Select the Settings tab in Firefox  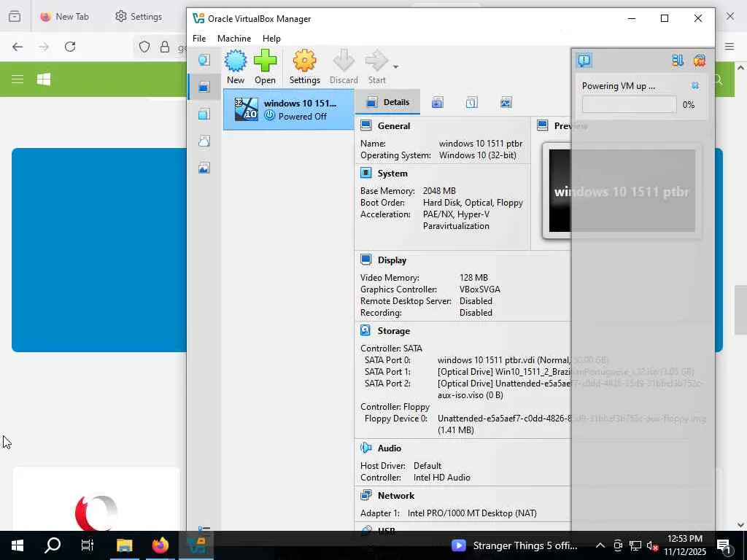(139, 17)
